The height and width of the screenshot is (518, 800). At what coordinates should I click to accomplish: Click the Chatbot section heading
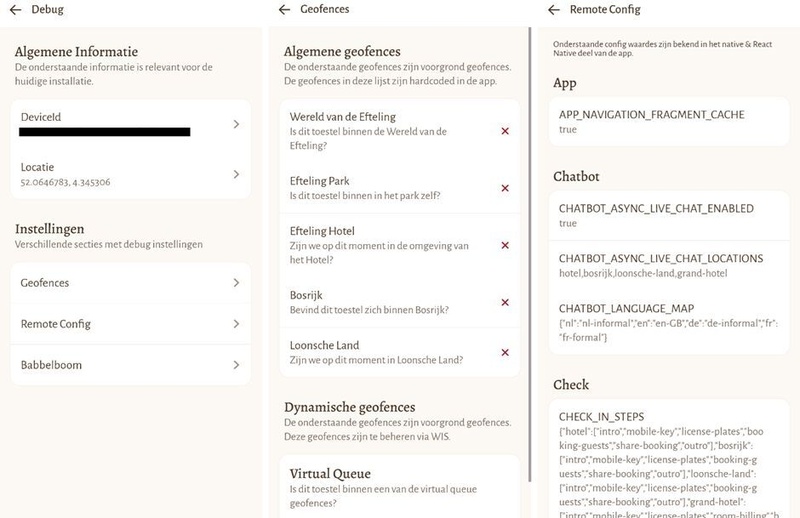(x=576, y=177)
